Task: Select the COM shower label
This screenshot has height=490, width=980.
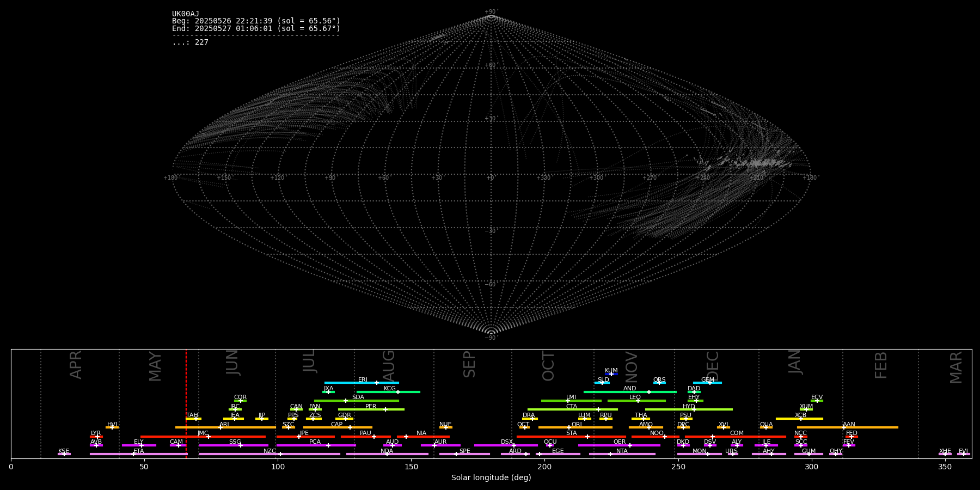Action: tap(737, 433)
